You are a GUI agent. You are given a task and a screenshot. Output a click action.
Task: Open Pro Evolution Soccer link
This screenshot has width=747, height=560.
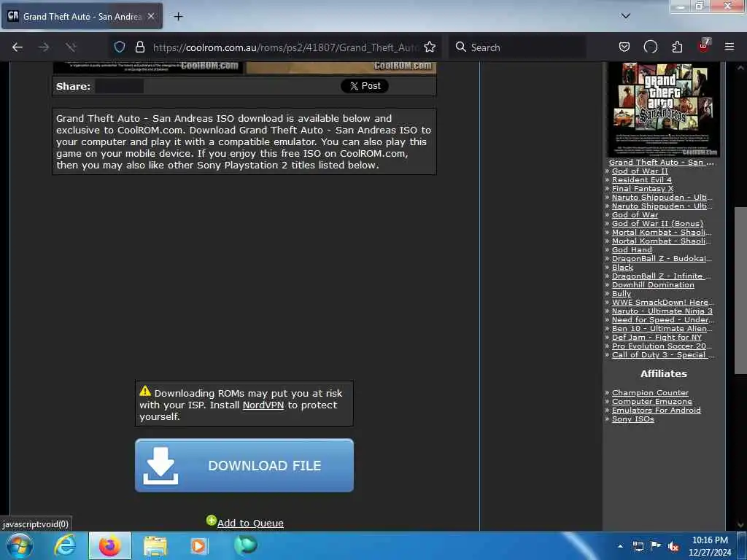point(662,346)
